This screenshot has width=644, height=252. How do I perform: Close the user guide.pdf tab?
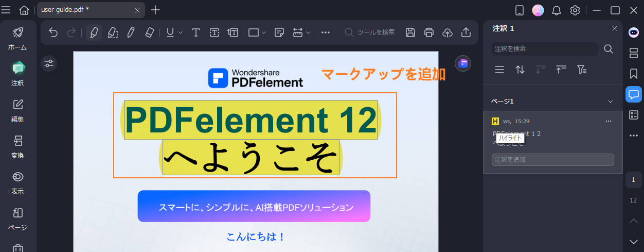(x=137, y=10)
